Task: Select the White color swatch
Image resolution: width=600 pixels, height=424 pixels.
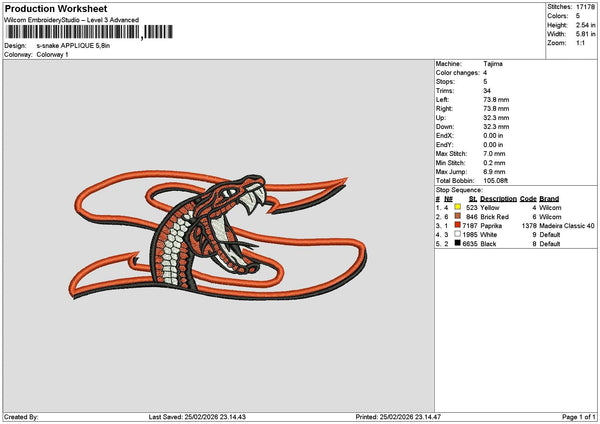Action: [457, 234]
